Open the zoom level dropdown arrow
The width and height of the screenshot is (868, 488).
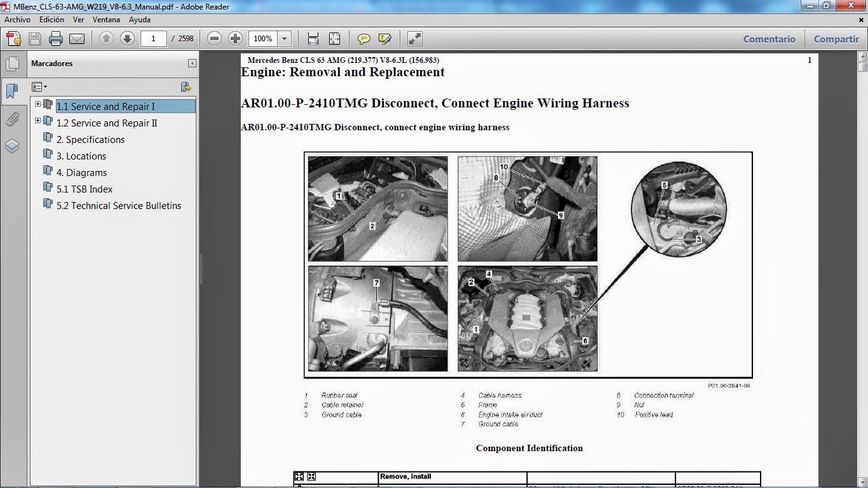tap(285, 39)
